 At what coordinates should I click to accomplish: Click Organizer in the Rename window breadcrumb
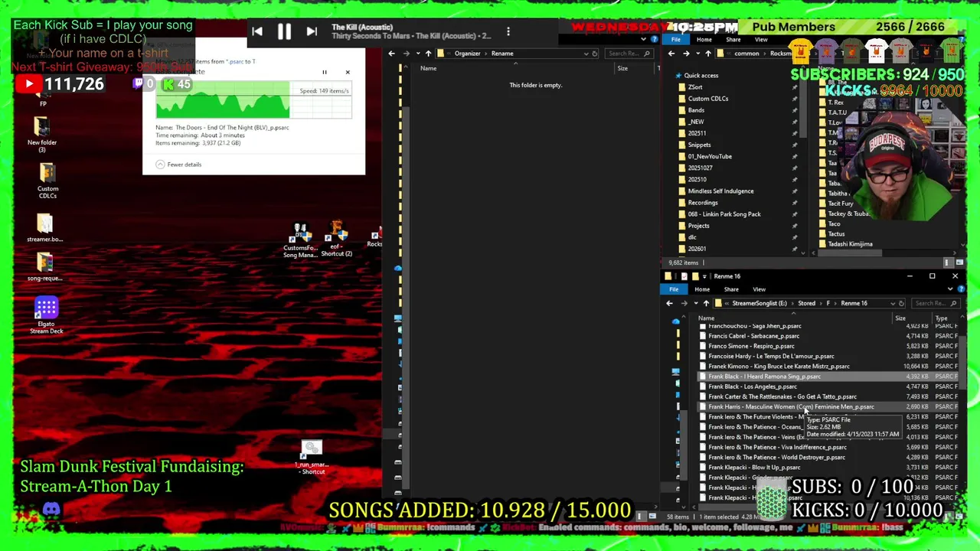(467, 54)
